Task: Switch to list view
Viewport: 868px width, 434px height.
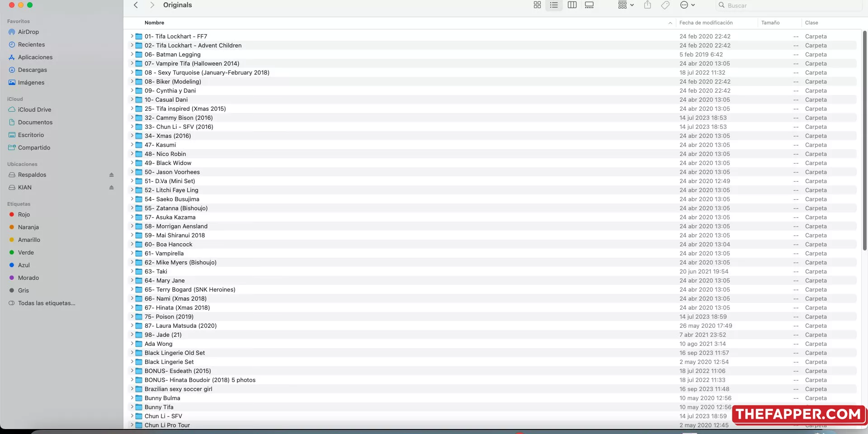Action: click(x=554, y=5)
